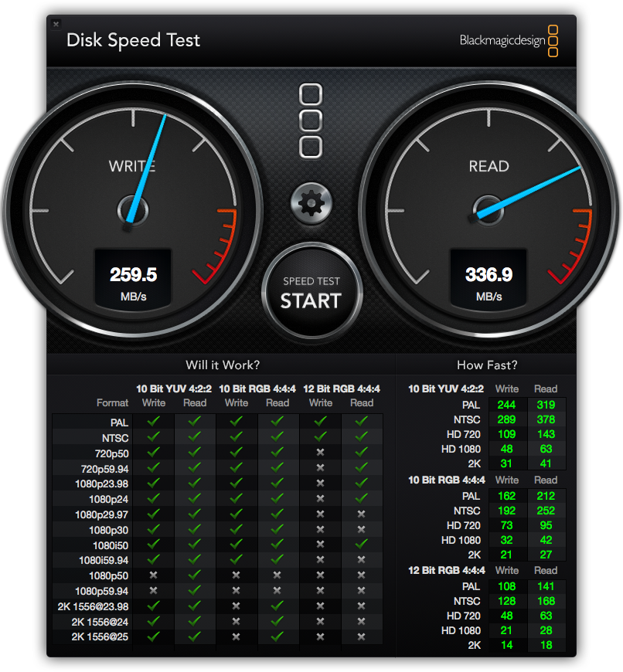The width and height of the screenshot is (623, 672).
Task: Click the READ gauge label
Action: (489, 166)
